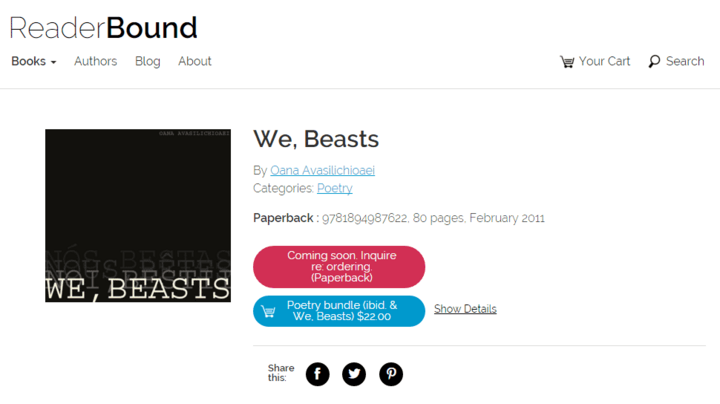Share on Facebook icon
Screen dimensions: 720x404
[317, 374]
